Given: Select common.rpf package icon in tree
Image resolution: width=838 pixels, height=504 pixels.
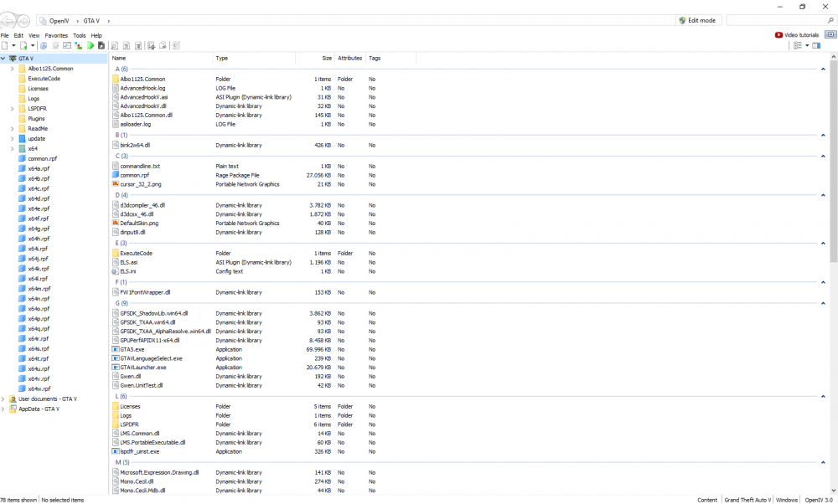Looking at the screenshot, I should point(22,158).
